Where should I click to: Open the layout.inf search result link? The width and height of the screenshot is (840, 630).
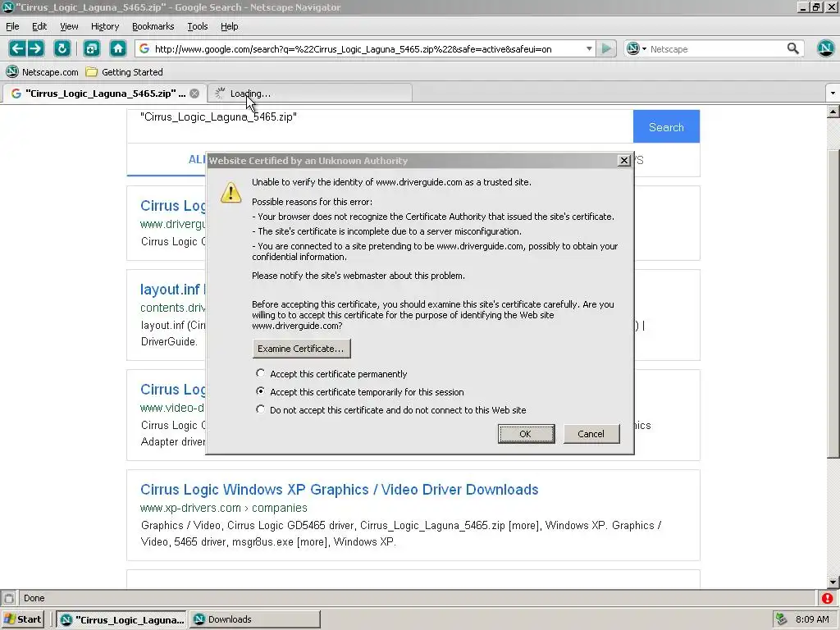pos(171,290)
